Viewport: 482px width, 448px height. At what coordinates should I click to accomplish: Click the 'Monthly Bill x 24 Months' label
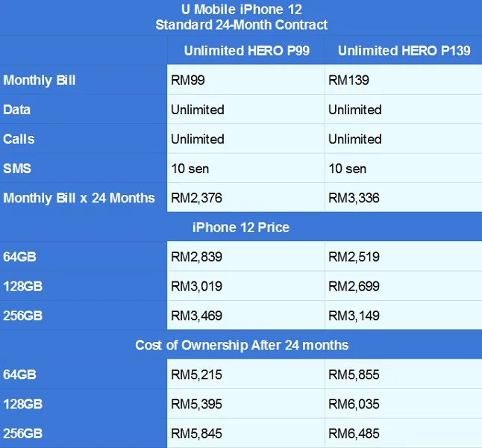(x=79, y=198)
